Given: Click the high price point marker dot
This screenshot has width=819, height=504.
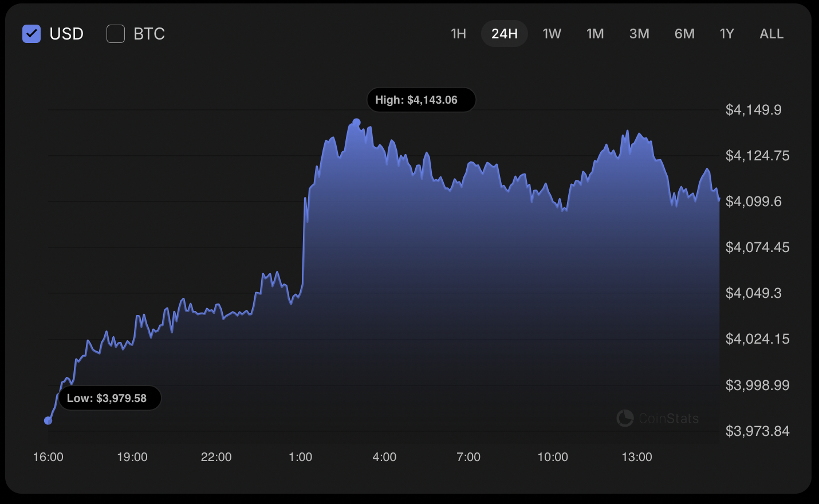Looking at the screenshot, I should point(356,123).
